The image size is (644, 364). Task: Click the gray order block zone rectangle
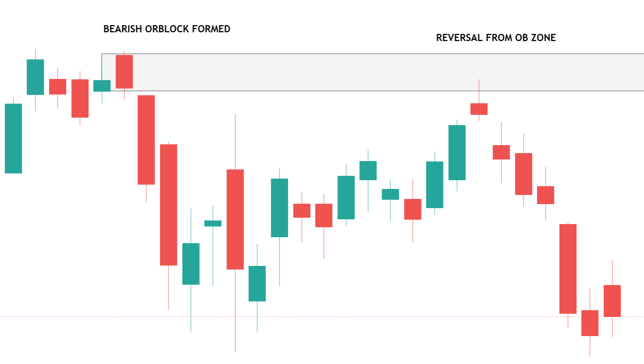coord(373,72)
